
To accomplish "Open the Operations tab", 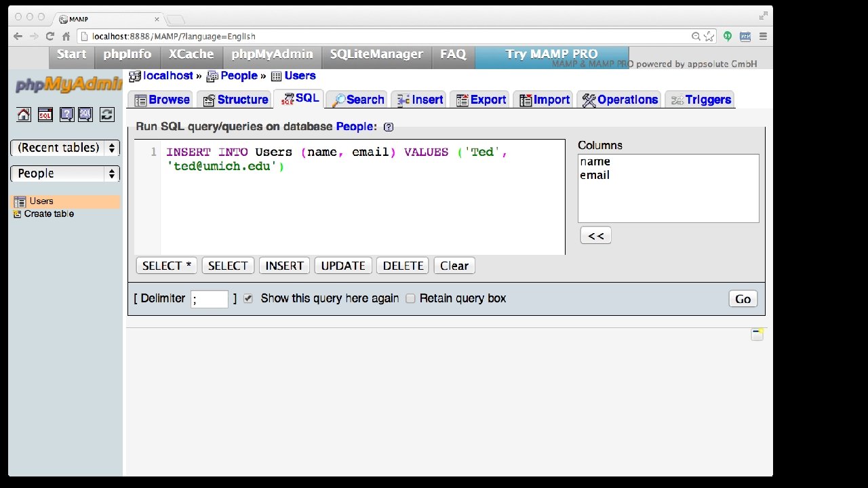I will (x=619, y=100).
